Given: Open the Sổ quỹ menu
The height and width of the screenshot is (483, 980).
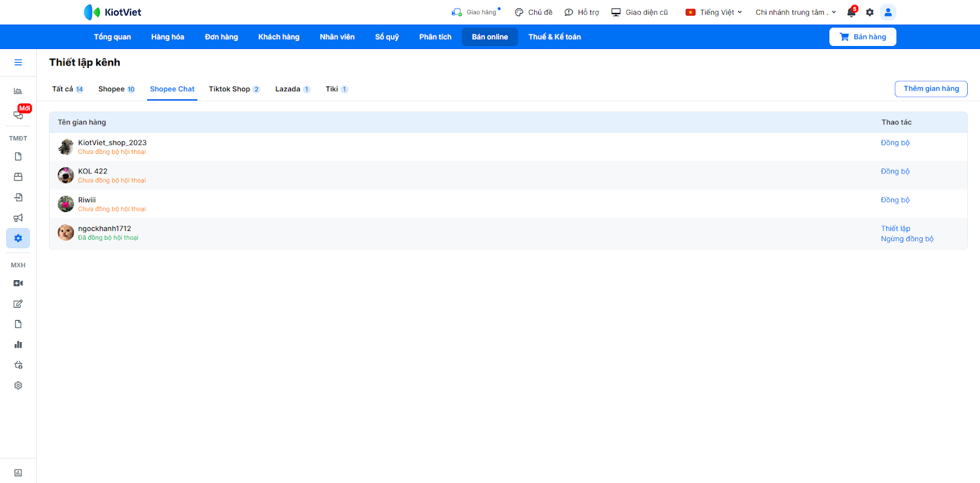Looking at the screenshot, I should point(387,37).
